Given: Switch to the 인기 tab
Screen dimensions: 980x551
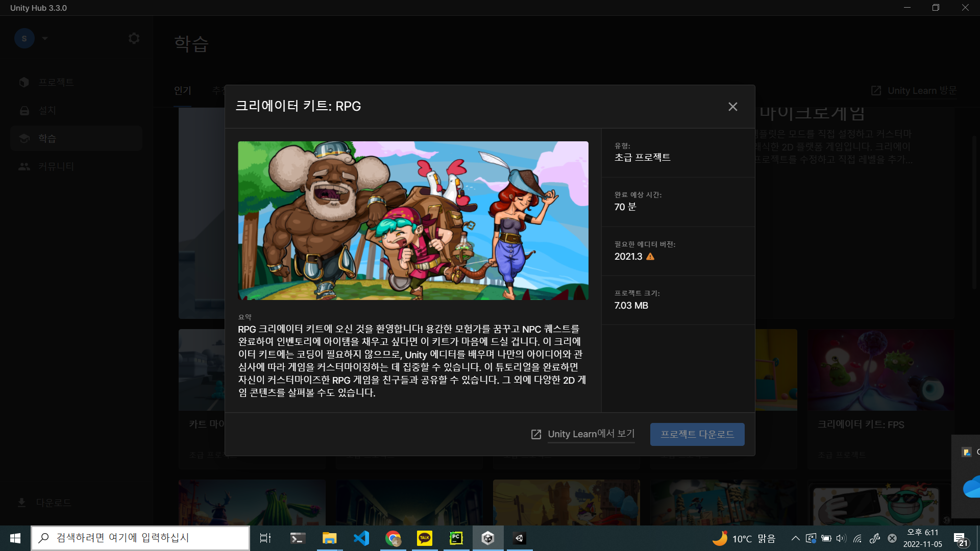Looking at the screenshot, I should (183, 91).
